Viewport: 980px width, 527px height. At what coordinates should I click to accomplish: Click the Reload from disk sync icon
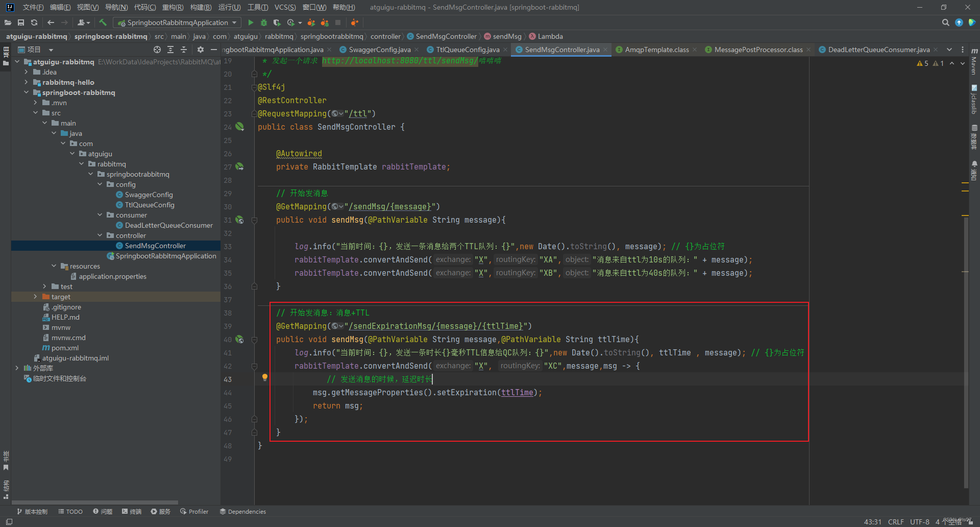(x=34, y=22)
